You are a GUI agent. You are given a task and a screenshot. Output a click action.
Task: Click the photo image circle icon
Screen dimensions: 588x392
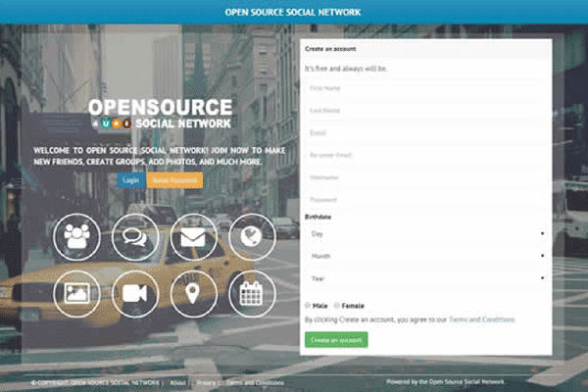click(77, 294)
